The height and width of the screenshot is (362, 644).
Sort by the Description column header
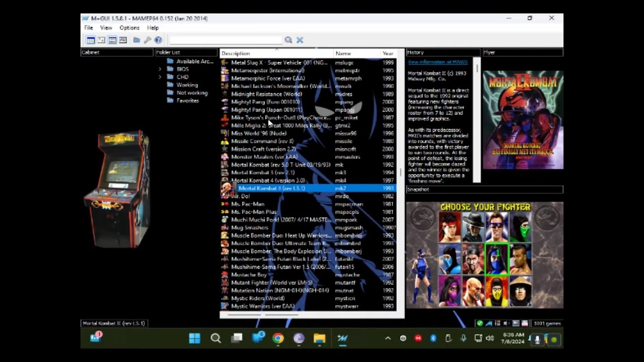point(277,53)
